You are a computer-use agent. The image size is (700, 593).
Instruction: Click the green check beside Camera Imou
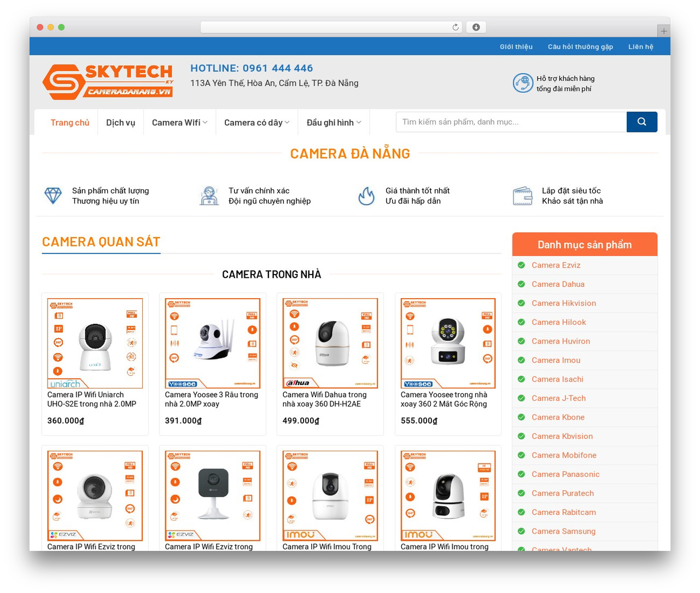(521, 360)
